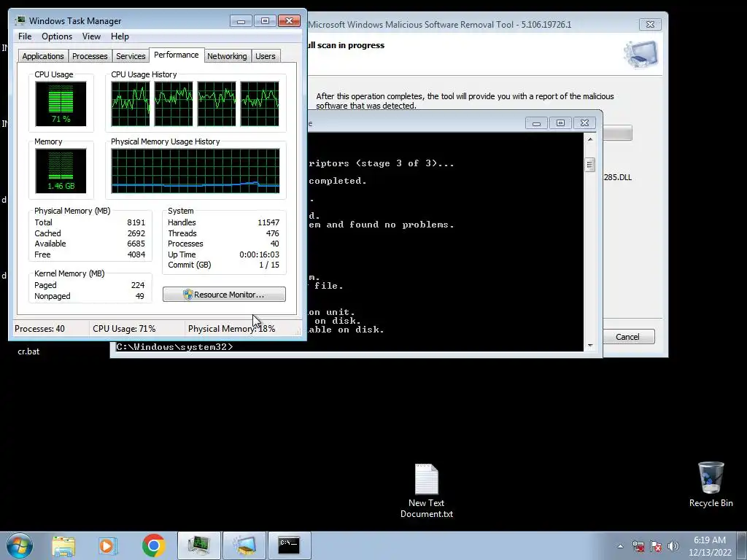This screenshot has height=560, width=747.
Task: Click the volume speaker tray icon
Action: (673, 546)
